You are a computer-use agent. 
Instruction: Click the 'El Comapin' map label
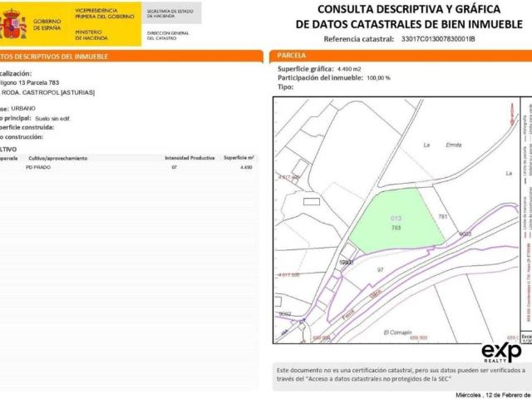tap(397, 332)
